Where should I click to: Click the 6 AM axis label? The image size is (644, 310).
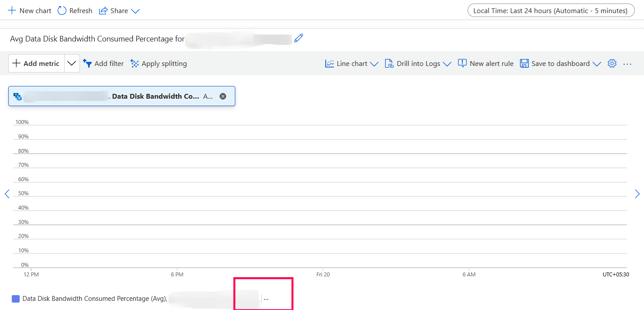[469, 275]
